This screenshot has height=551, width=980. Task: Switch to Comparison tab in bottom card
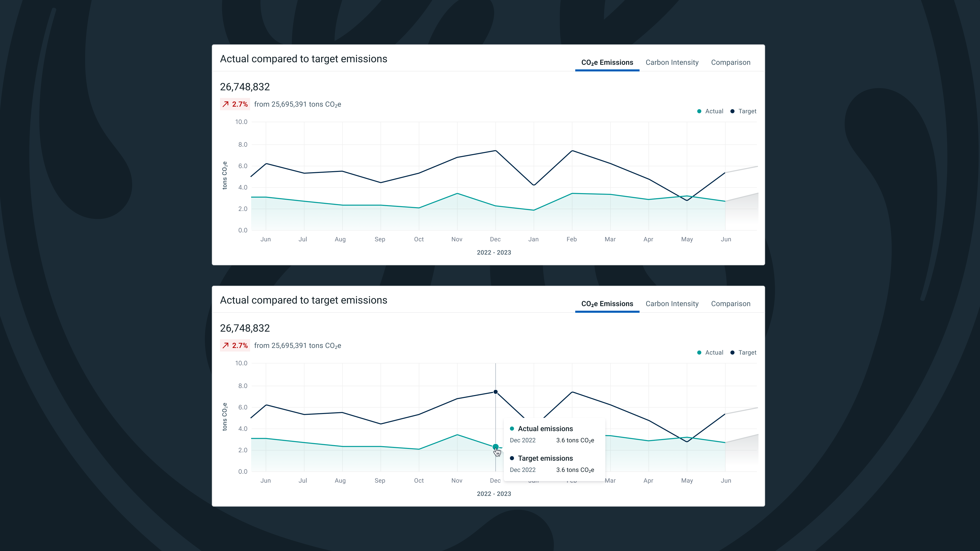pyautogui.click(x=730, y=304)
